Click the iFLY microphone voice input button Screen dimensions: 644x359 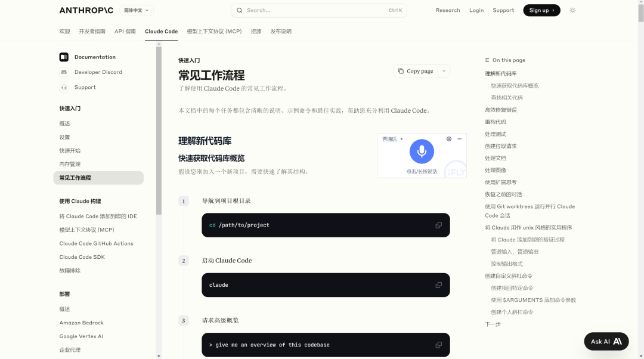tap(422, 151)
